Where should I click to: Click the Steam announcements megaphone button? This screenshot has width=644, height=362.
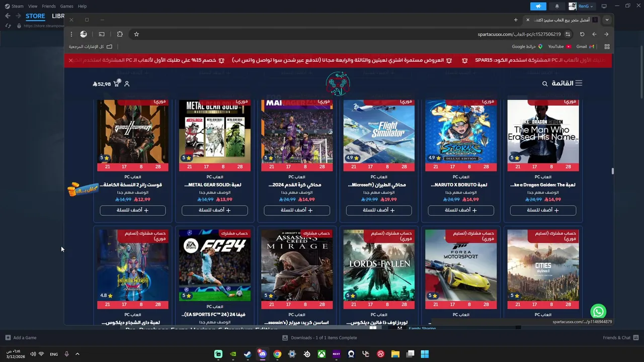click(x=538, y=6)
